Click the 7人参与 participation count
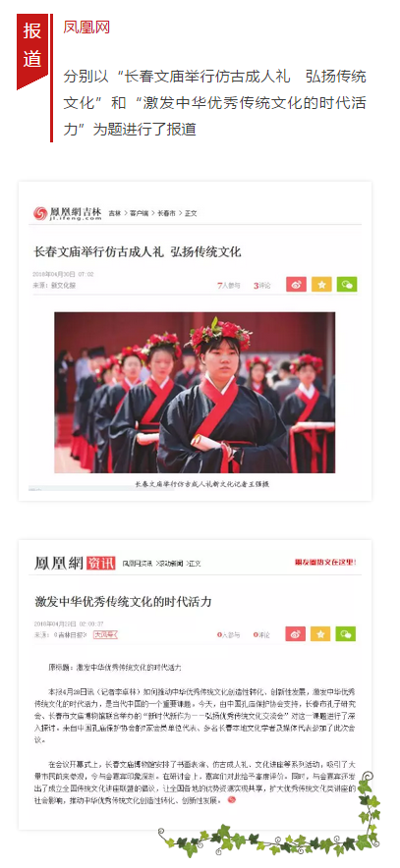Screen dimensions: 400x868 [229, 286]
